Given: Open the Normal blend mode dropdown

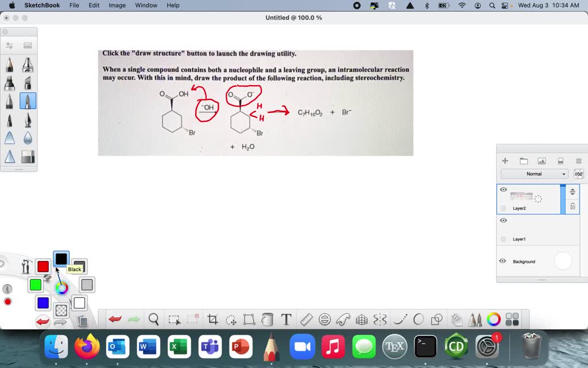Looking at the screenshot, I should [534, 174].
